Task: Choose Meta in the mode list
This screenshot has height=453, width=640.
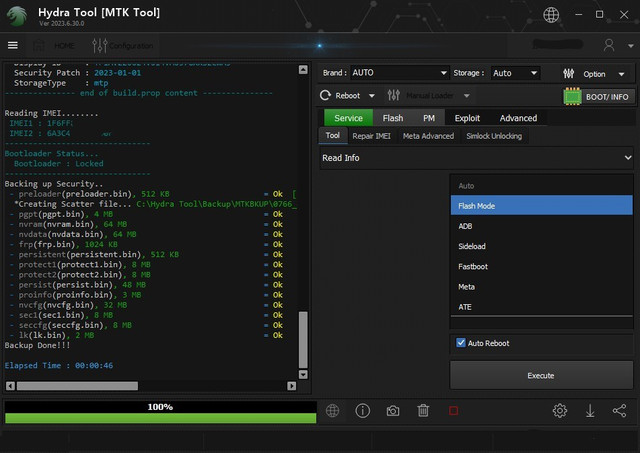Action: tap(542, 287)
